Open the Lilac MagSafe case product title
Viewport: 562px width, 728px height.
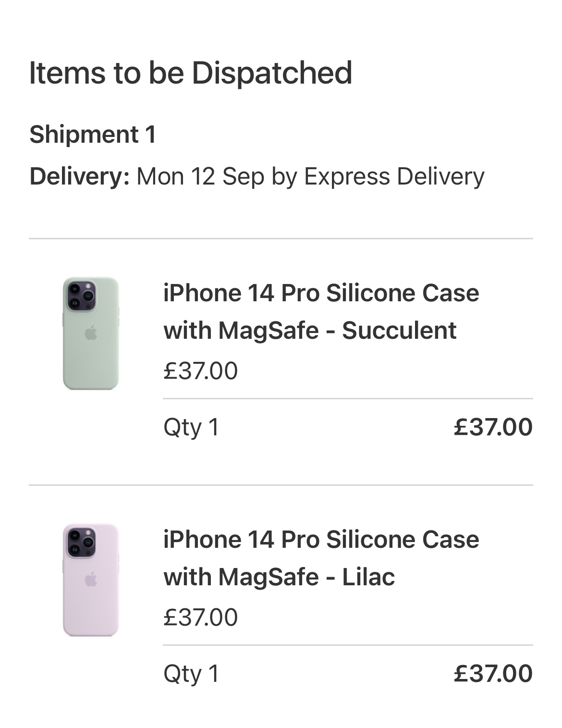click(321, 558)
